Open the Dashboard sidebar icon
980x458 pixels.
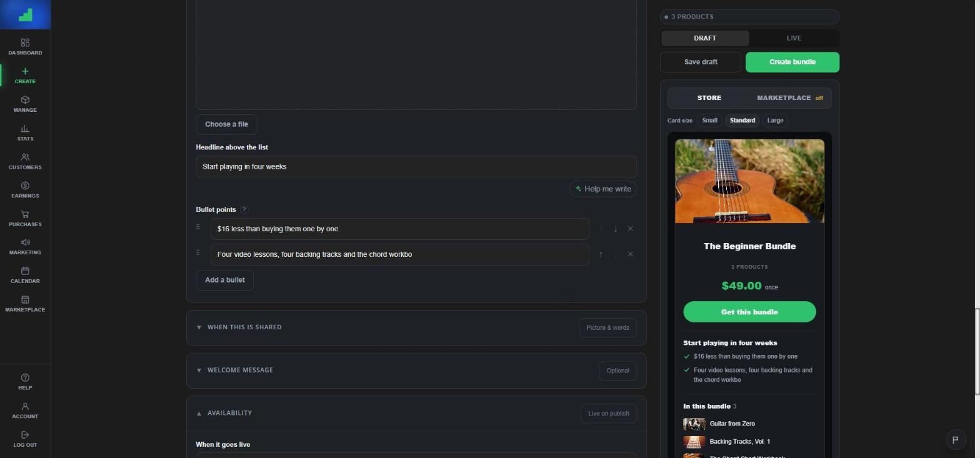[x=25, y=42]
